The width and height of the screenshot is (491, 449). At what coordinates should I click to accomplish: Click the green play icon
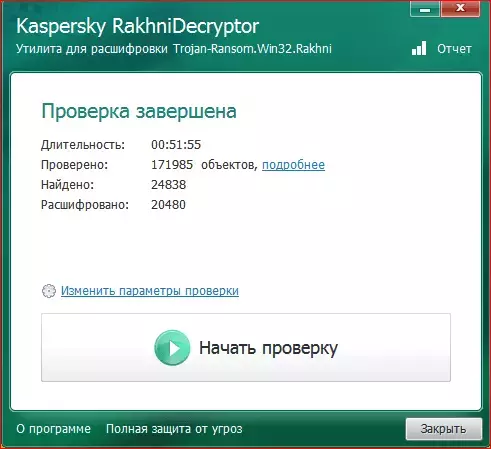pyautogui.click(x=172, y=348)
